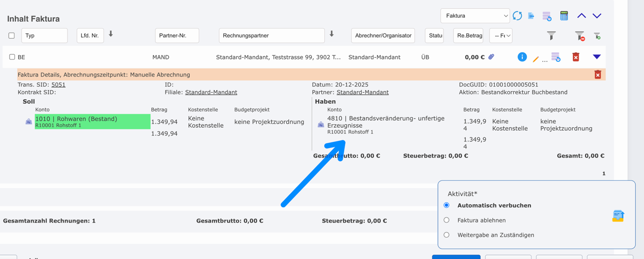Click the document export icon beside refresh
This screenshot has height=259, width=644.
(531, 16)
